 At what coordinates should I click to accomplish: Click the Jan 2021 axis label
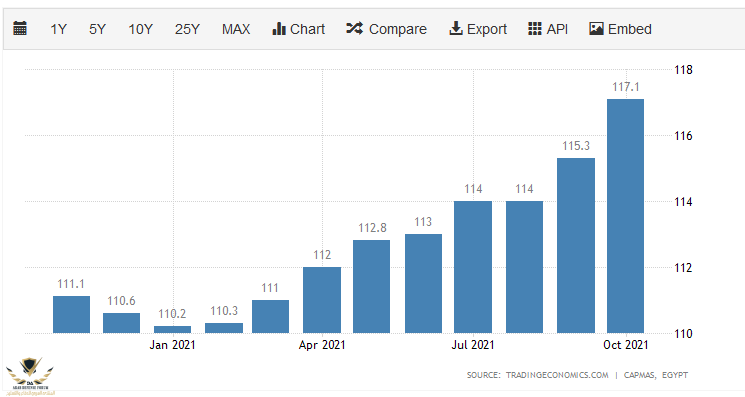(172, 345)
